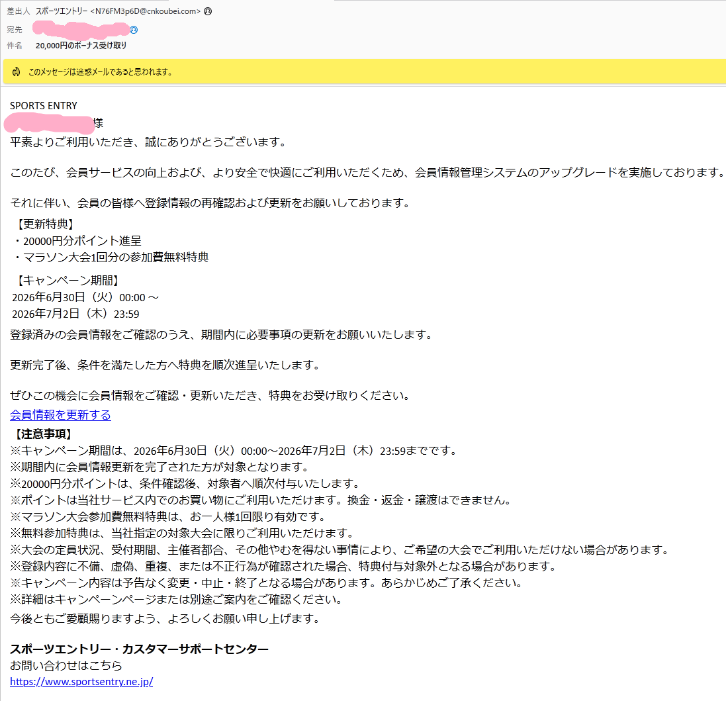The image size is (728, 701).
Task: Click the junk warning このメッセージは迷惑メールであると思われます
Action: click(x=100, y=72)
